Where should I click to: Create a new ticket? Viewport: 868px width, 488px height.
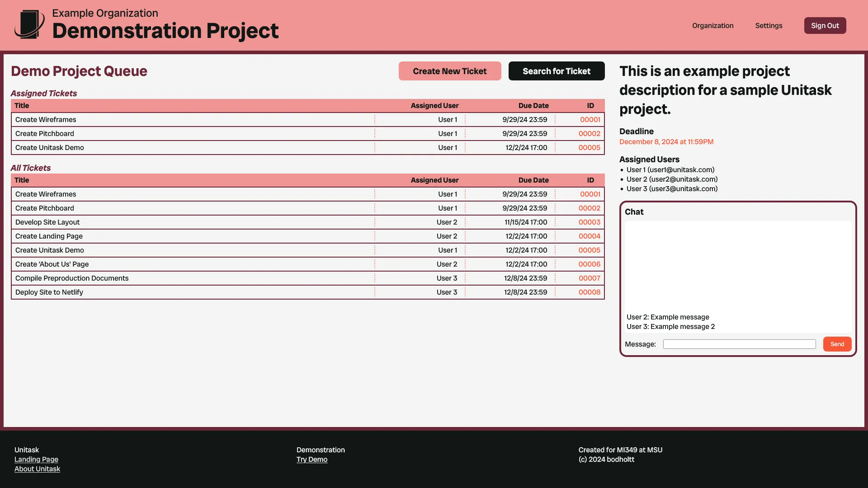(449, 71)
